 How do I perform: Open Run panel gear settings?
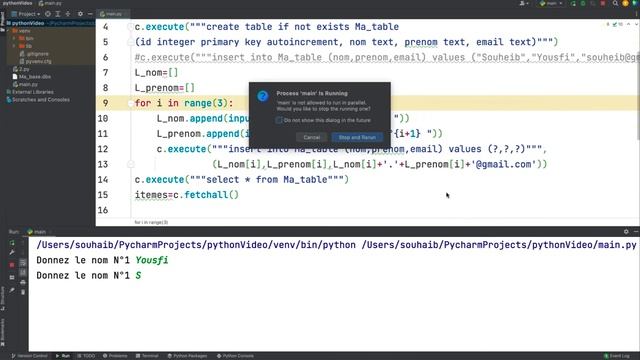coord(626,232)
